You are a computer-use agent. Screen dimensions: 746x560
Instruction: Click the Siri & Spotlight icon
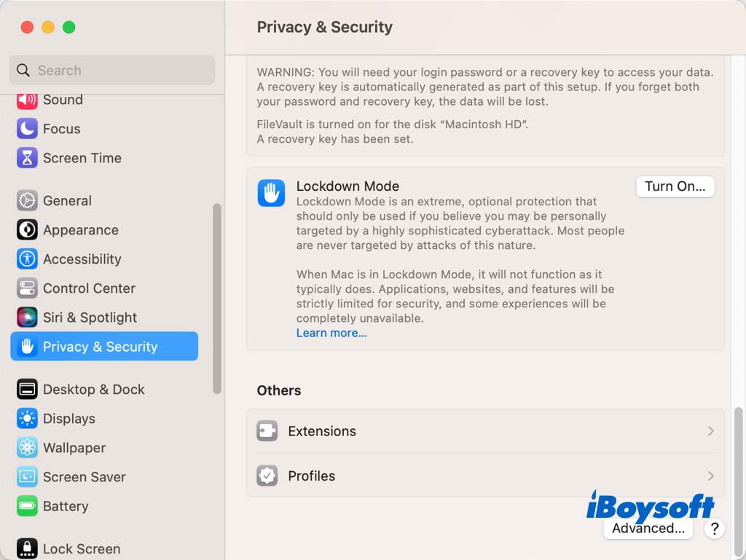27,318
